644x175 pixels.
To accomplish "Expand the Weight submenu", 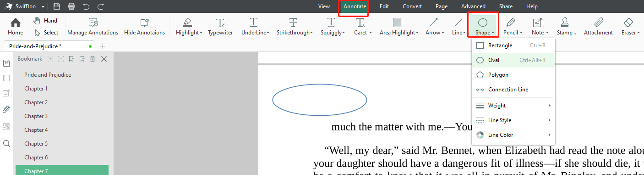I will point(513,106).
